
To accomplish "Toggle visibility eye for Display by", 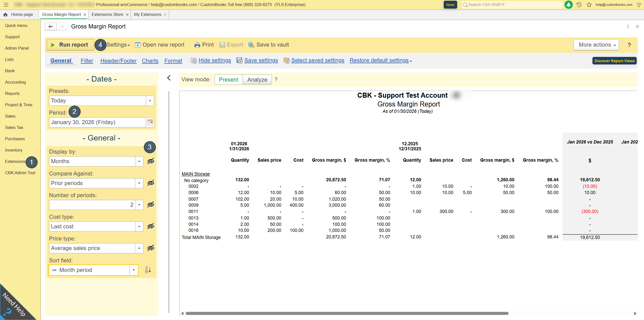I will tap(151, 161).
